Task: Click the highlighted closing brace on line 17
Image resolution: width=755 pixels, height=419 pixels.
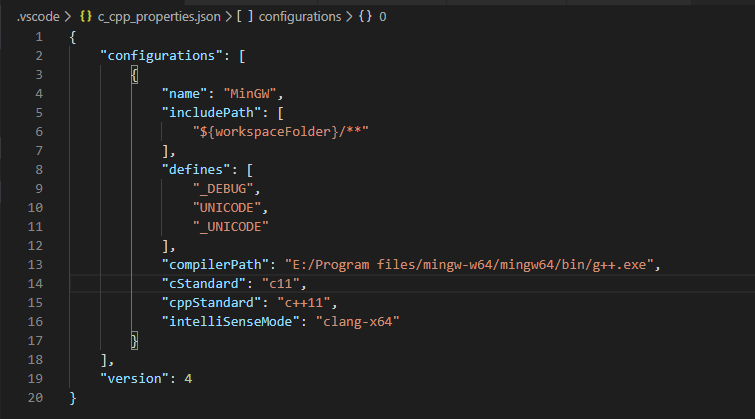Action: pos(134,341)
